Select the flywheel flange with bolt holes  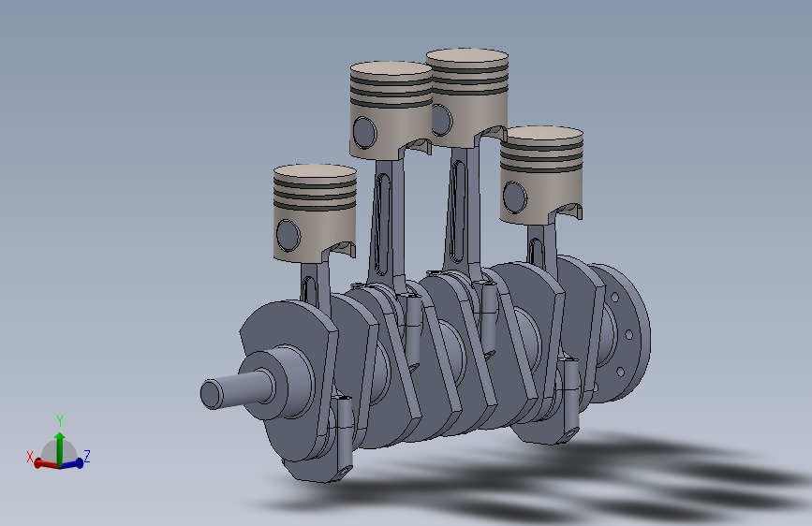pos(622,334)
